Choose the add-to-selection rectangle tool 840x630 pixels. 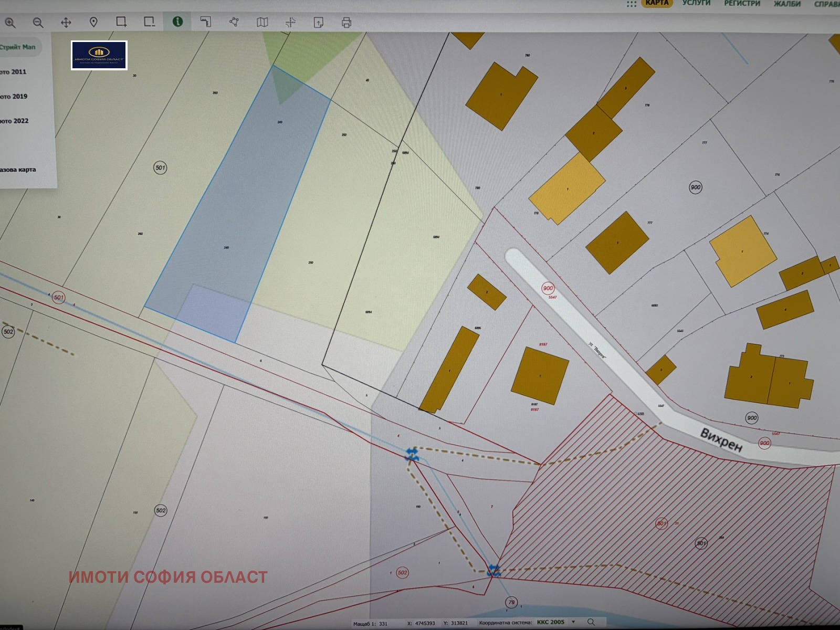(121, 22)
